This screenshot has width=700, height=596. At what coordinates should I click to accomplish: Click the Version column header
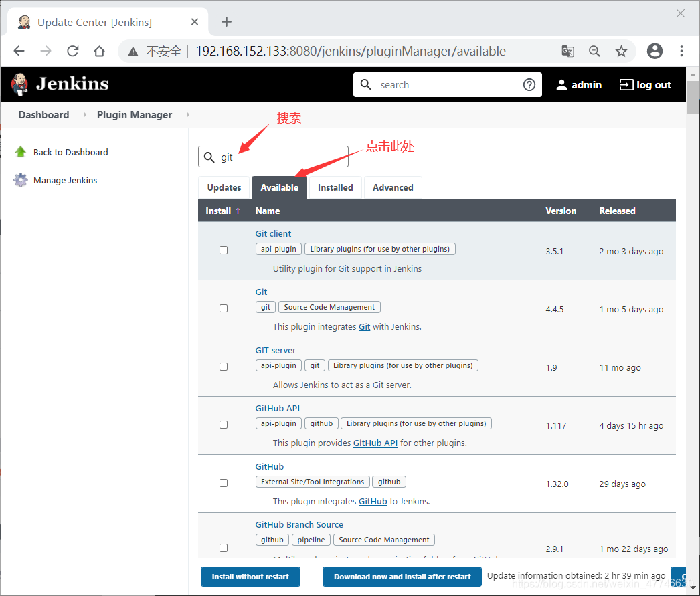[561, 211]
